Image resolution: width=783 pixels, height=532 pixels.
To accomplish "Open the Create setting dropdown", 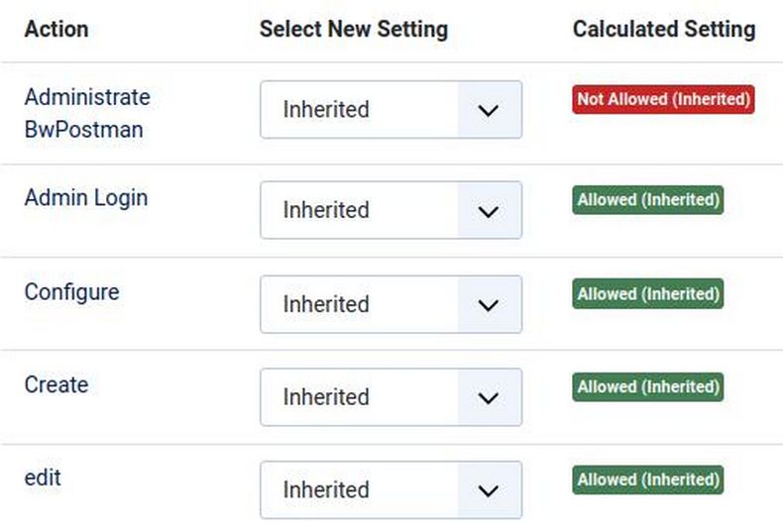I will (391, 397).
